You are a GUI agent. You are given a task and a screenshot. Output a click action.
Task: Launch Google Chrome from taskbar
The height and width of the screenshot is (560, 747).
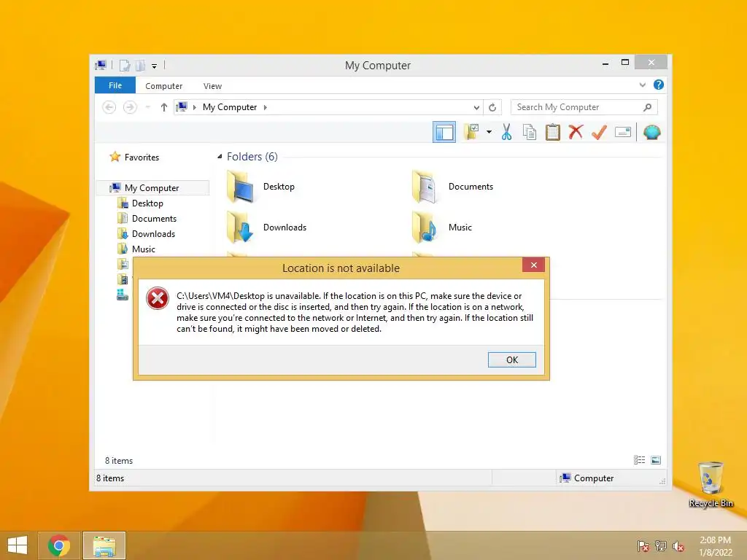tap(59, 545)
